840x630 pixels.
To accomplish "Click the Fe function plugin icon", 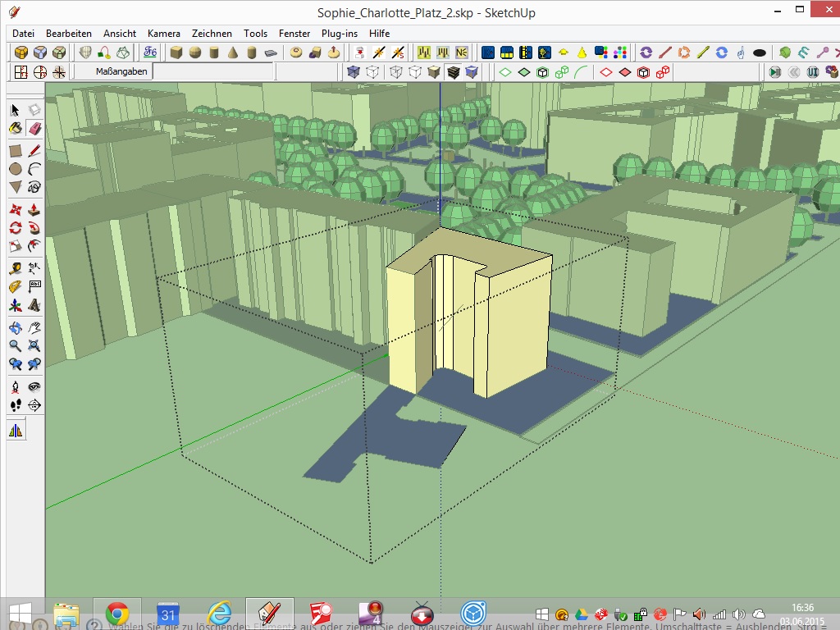I will click(150, 52).
